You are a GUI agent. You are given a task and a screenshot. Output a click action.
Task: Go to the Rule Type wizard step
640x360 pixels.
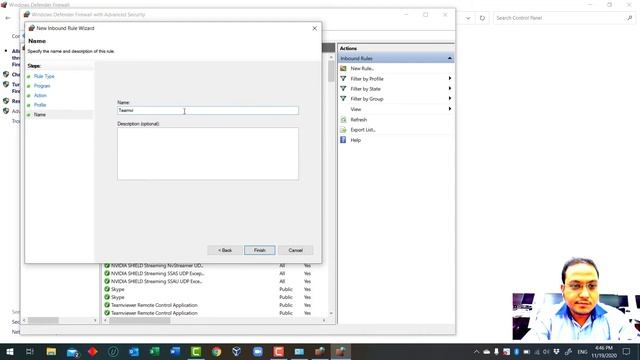point(44,76)
